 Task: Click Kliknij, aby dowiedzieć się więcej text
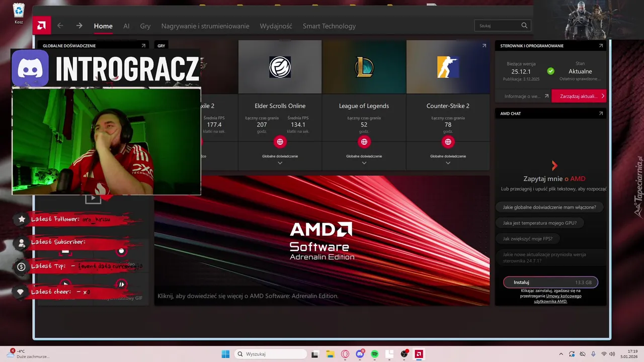click(248, 296)
